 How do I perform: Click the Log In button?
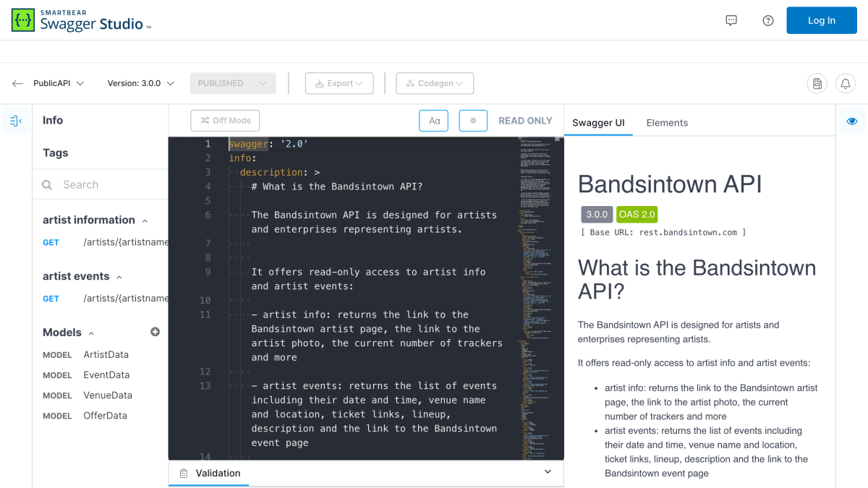(822, 20)
